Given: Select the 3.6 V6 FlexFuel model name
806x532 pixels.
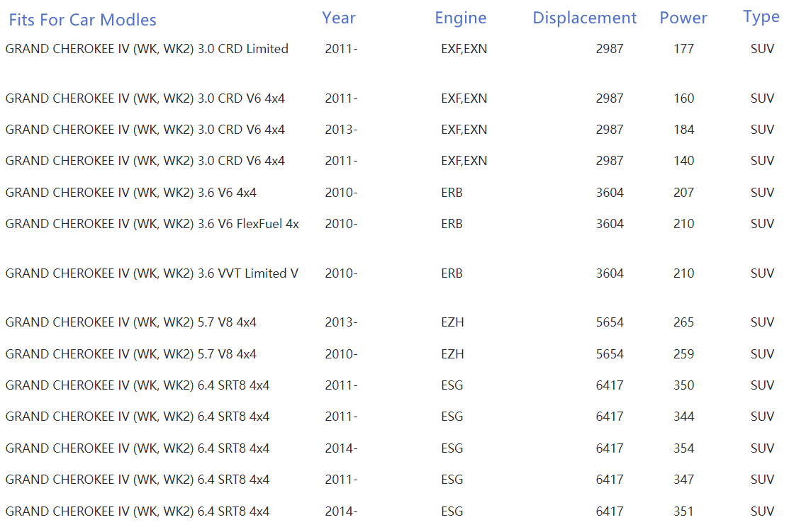Looking at the screenshot, I should [x=152, y=224].
